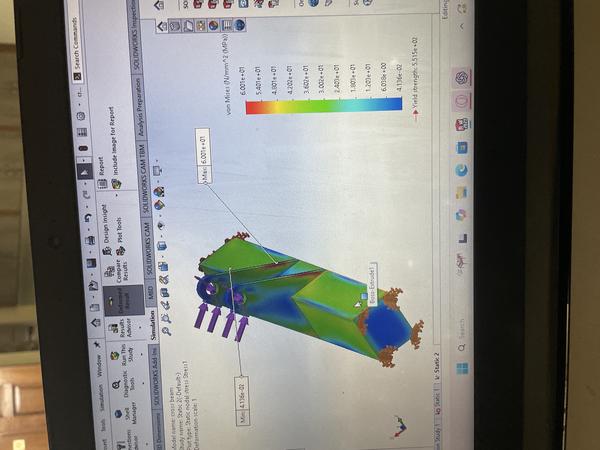Open ChatGPT app from the taskbar
This screenshot has height=450, width=600.
pyautogui.click(x=461, y=78)
